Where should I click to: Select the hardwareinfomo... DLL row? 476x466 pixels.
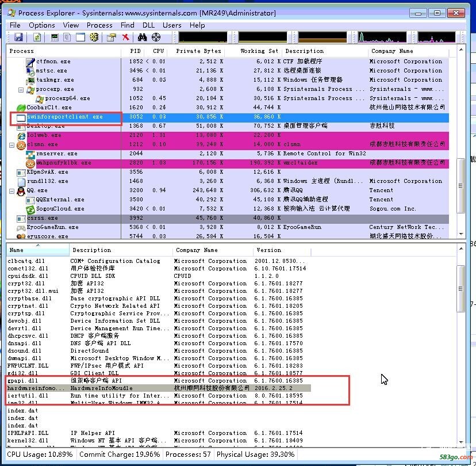pyautogui.click(x=159, y=388)
